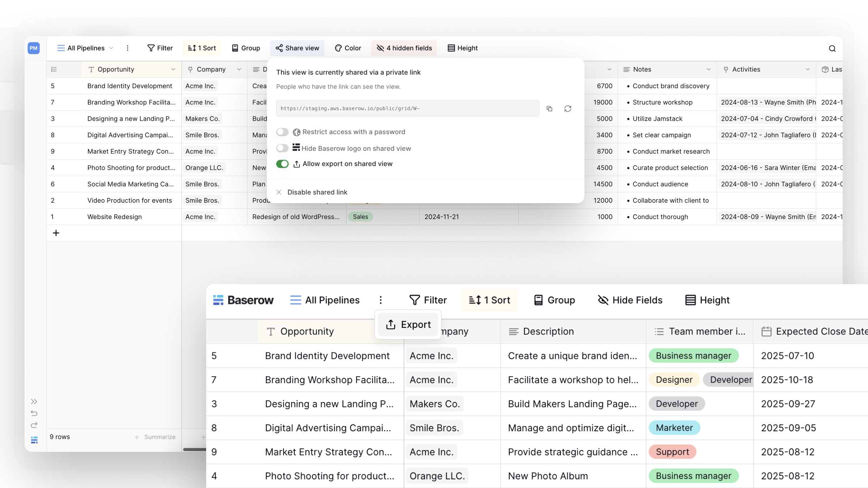The height and width of the screenshot is (488, 868).
Task: Copy the shared view link
Action: point(549,108)
